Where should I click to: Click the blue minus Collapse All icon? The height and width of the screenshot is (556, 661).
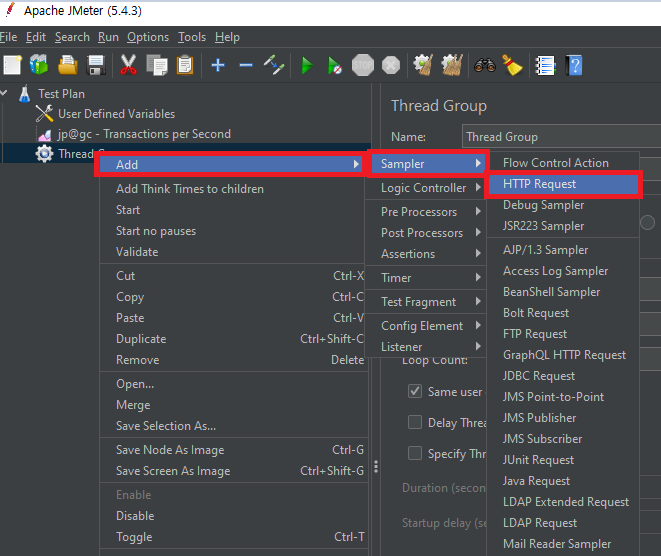click(246, 65)
